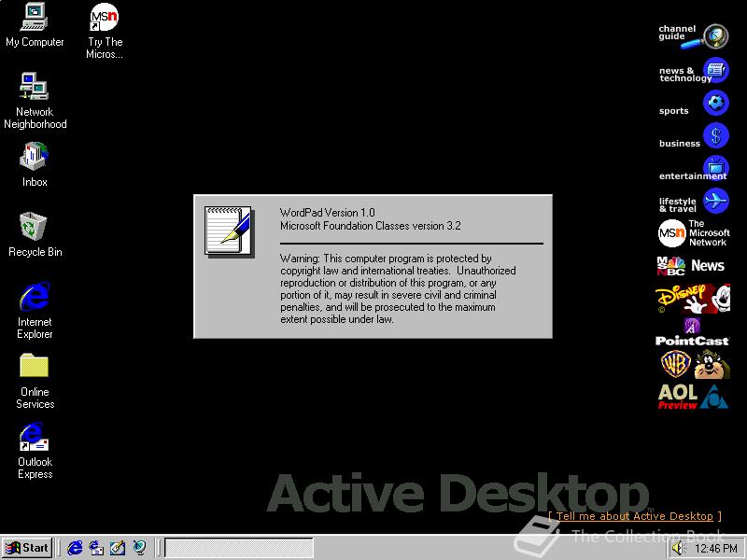Image resolution: width=747 pixels, height=560 pixels.
Task: Open the AOL Preview channel
Action: [x=693, y=397]
